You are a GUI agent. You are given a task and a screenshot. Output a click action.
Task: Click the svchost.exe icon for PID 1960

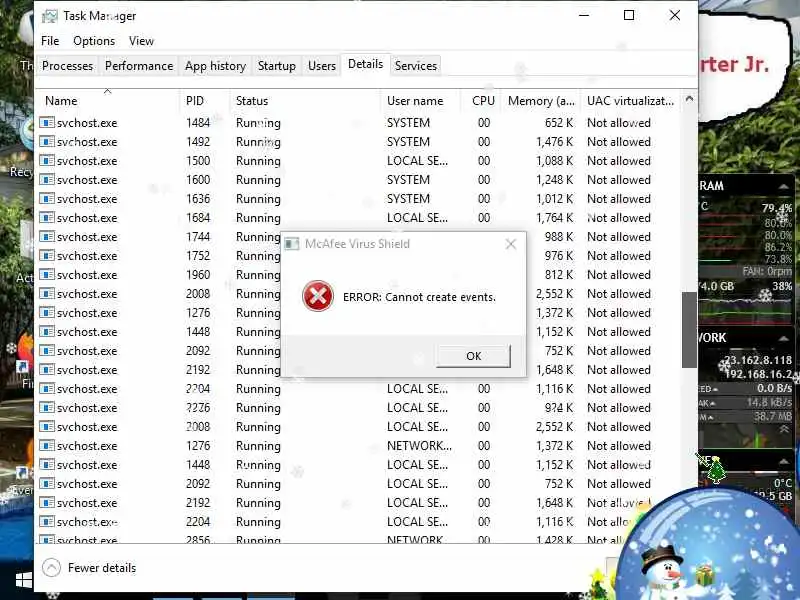(x=47, y=274)
